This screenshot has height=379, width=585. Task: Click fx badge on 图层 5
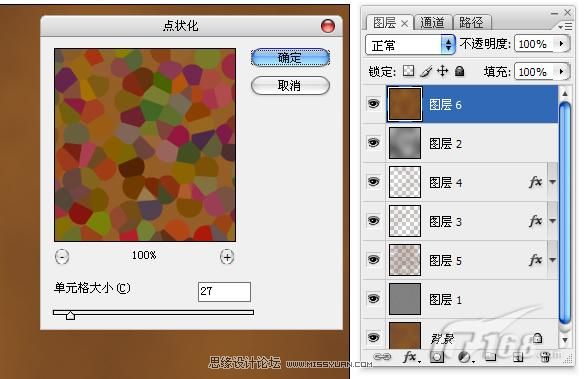tap(536, 260)
